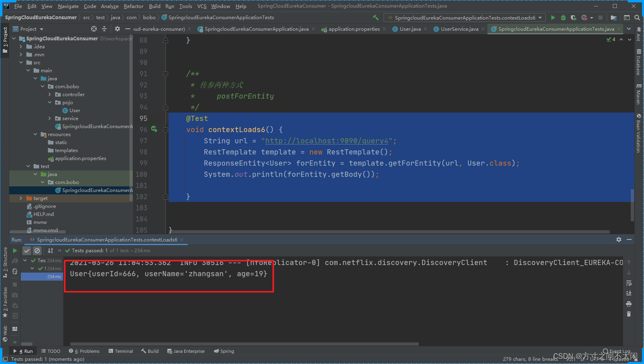The height and width of the screenshot is (364, 644).
Task: Switch to application.properties editor tab
Action: coord(354,29)
